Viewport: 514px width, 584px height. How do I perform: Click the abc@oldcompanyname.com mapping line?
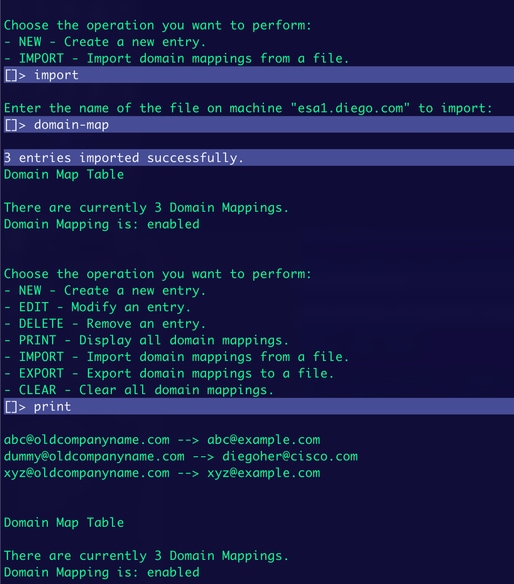pos(162,440)
